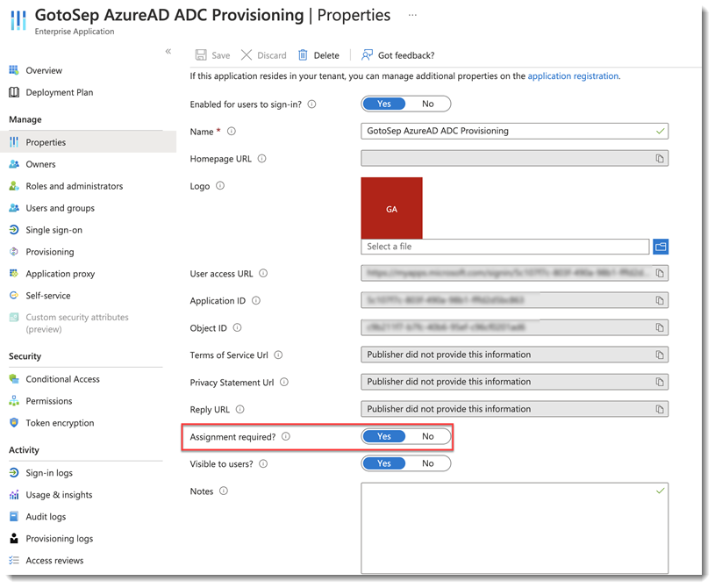715x588 pixels.
Task: Show info for Enabled for users to sign-in
Action: [312, 104]
